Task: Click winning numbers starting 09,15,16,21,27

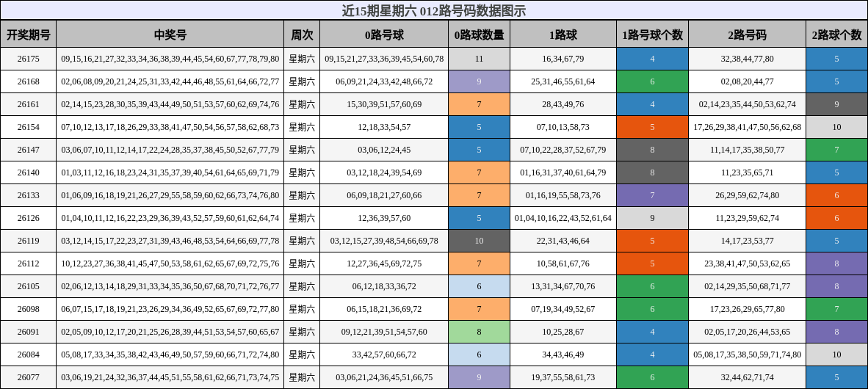Action: pos(170,59)
